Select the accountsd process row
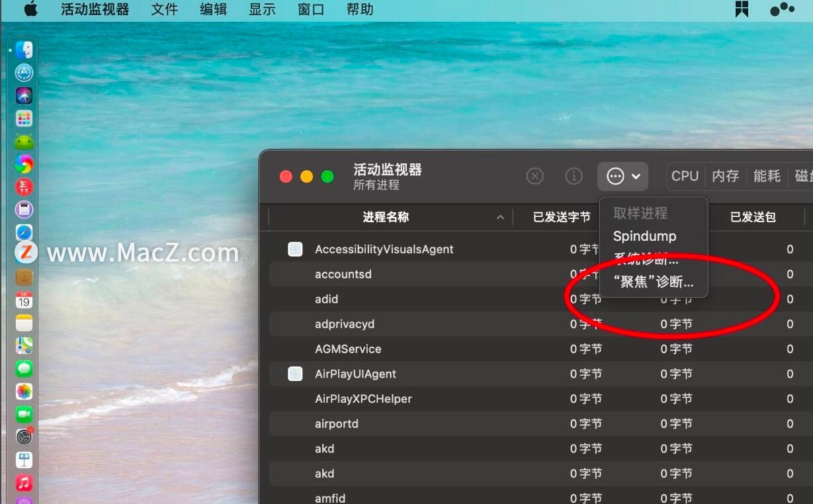 tap(541, 274)
